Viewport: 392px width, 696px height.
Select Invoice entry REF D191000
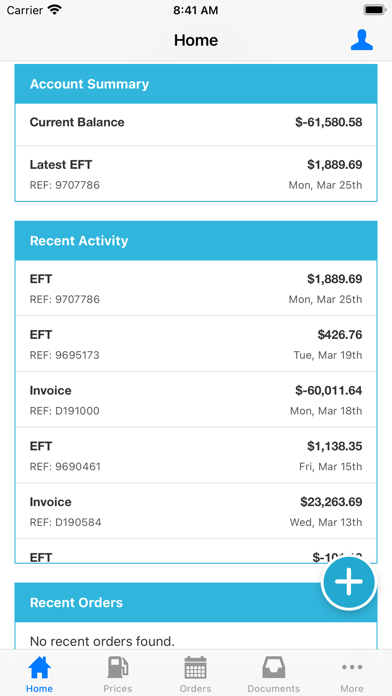[x=196, y=399]
